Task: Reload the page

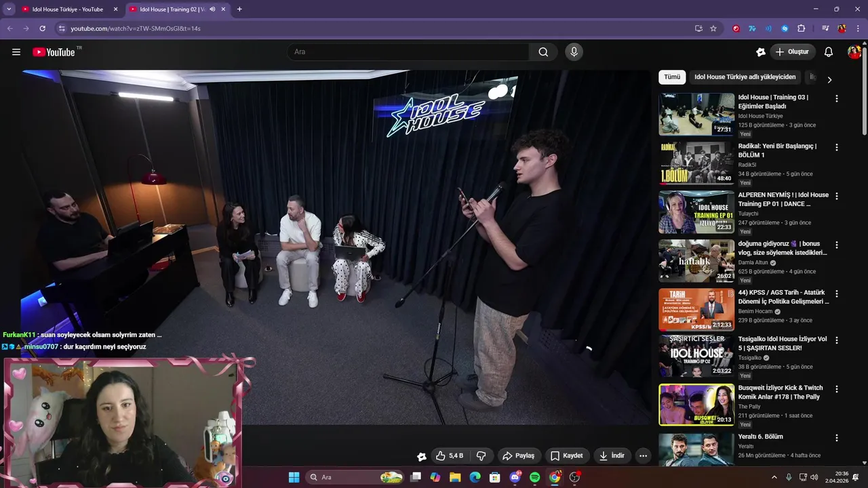Action: point(42,28)
